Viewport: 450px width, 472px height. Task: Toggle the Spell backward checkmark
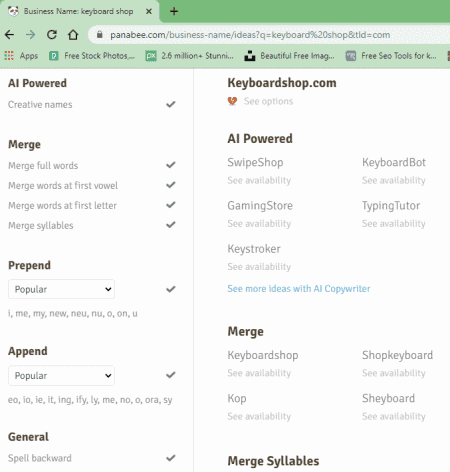click(171, 458)
